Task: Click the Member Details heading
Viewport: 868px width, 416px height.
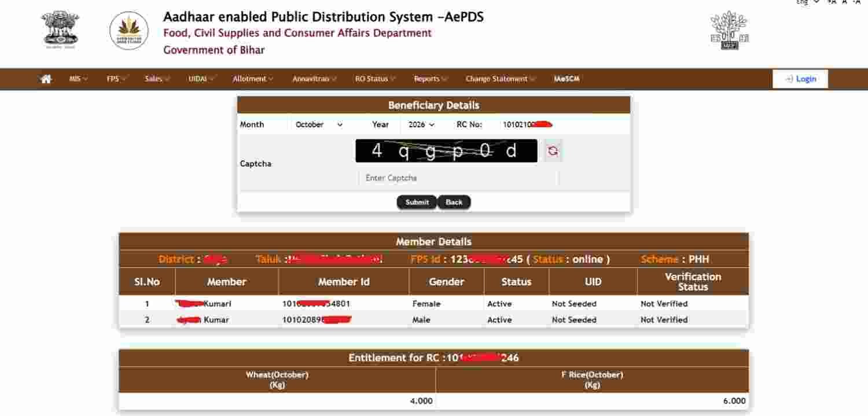Action: [x=433, y=242]
